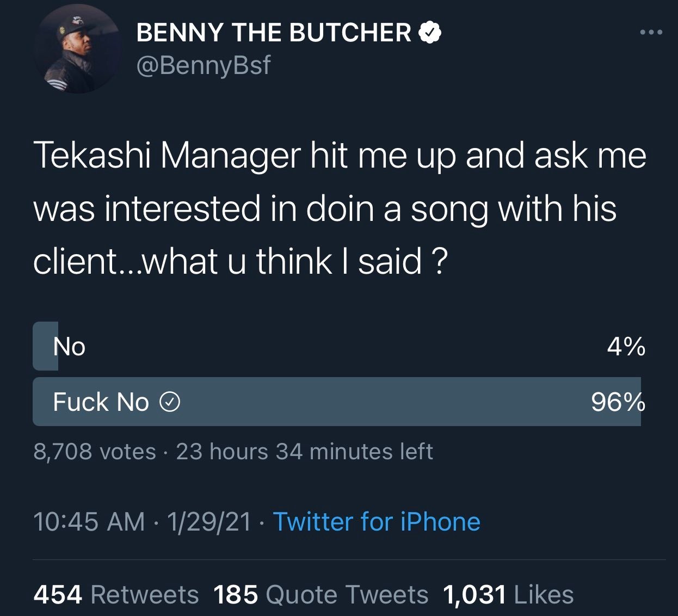Click the 10:45 AM timestamp
678x616 pixels.
point(89,521)
